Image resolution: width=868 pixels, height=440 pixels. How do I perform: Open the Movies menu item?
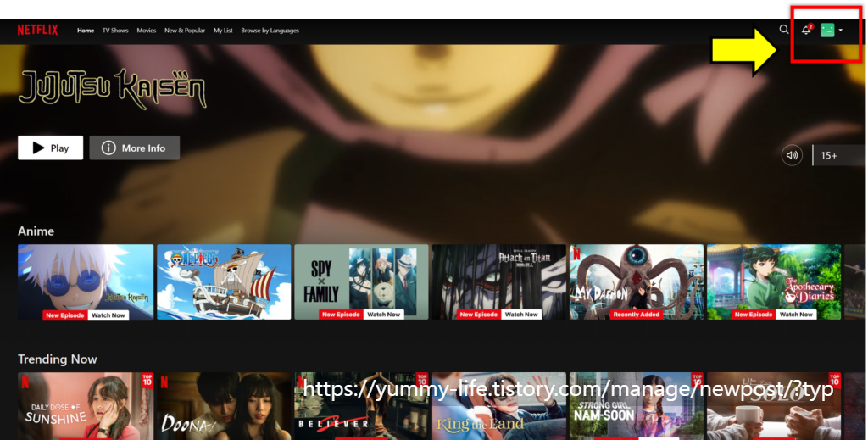coord(146,31)
